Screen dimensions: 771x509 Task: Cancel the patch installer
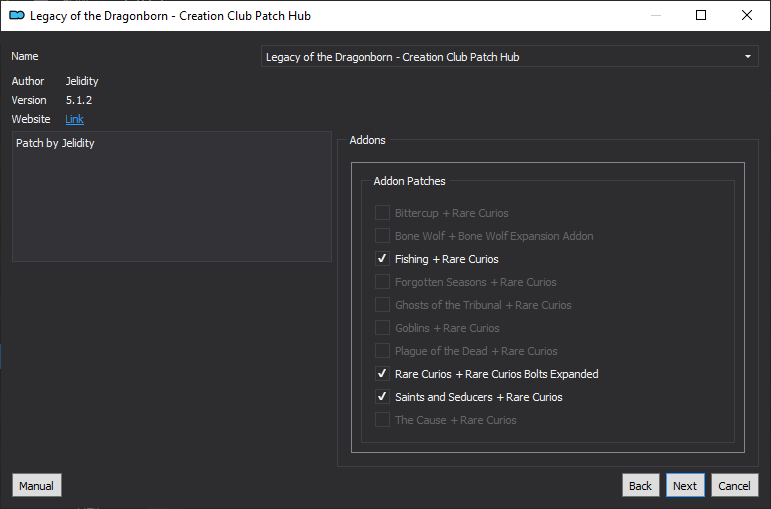click(734, 486)
